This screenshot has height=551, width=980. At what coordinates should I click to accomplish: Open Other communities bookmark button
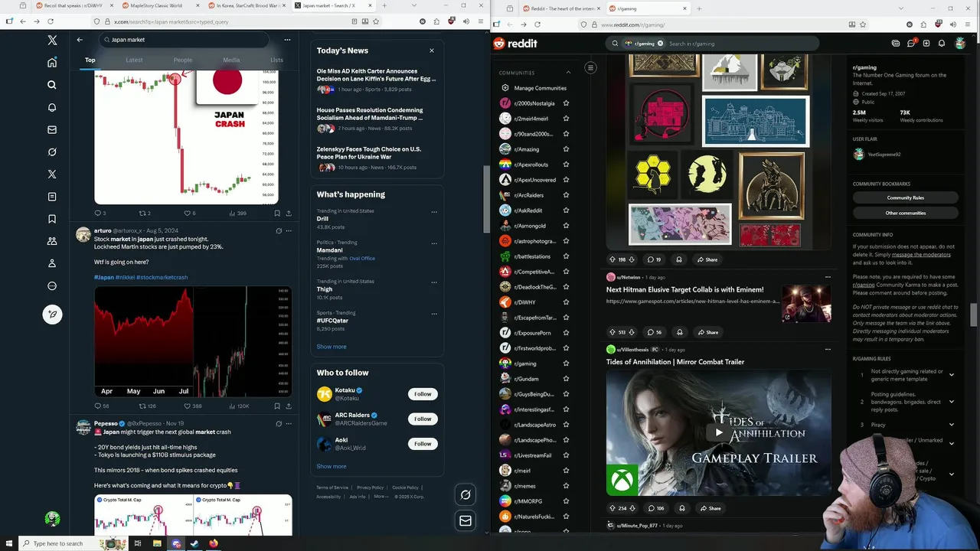(905, 213)
